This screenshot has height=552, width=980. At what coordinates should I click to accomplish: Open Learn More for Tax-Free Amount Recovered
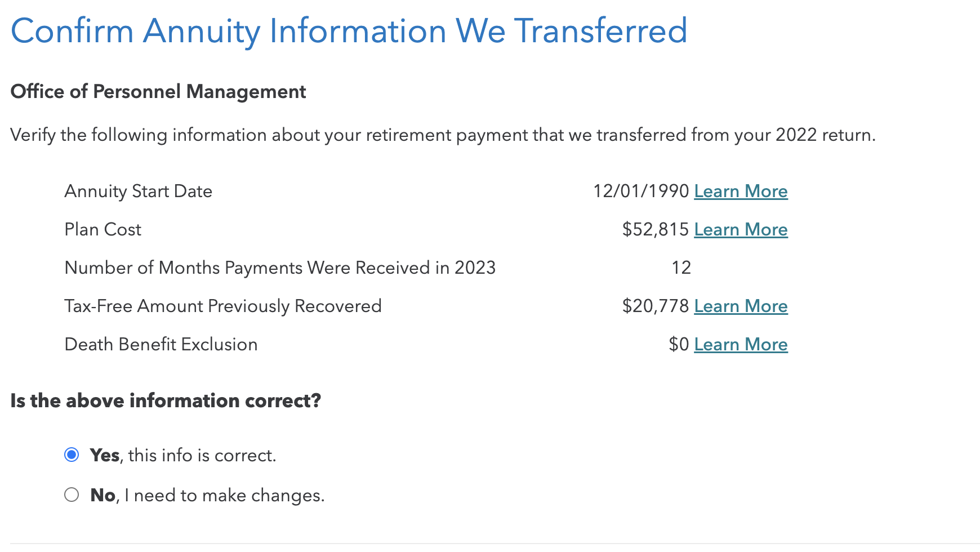(740, 306)
